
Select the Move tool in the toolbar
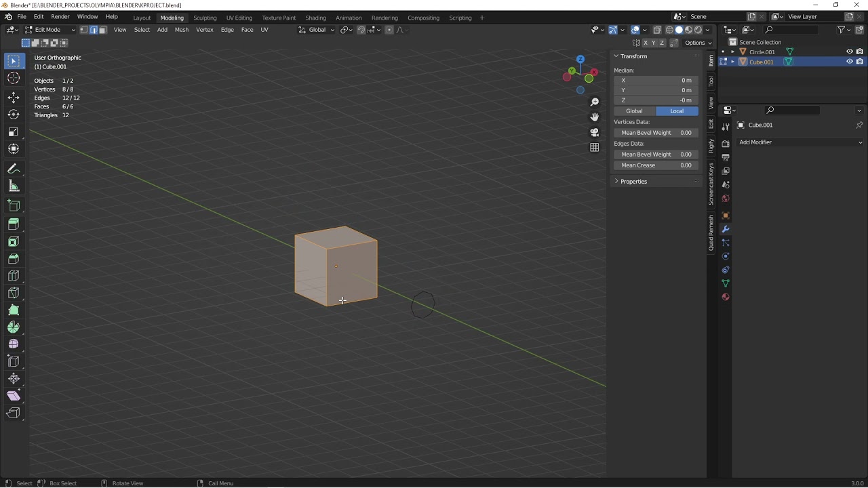(14, 97)
